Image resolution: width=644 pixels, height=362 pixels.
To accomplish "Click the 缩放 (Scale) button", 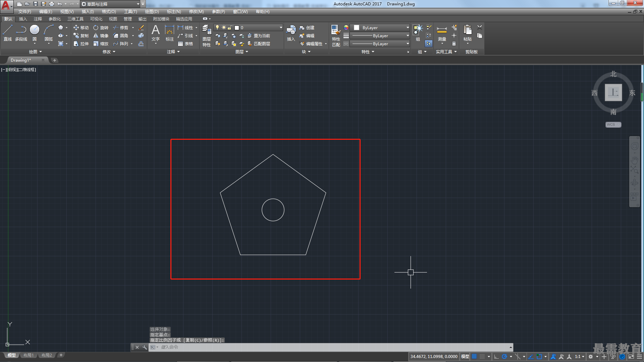I will pyautogui.click(x=101, y=44).
